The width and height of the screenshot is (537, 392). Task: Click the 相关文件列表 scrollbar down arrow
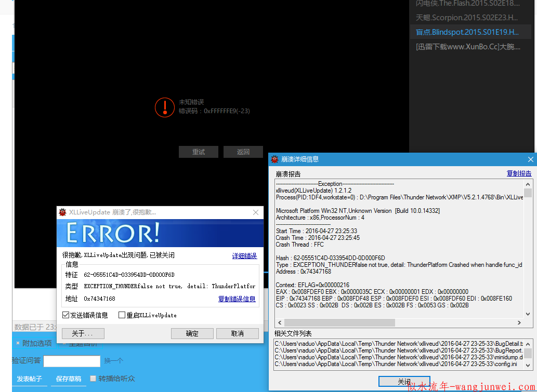[528, 366]
